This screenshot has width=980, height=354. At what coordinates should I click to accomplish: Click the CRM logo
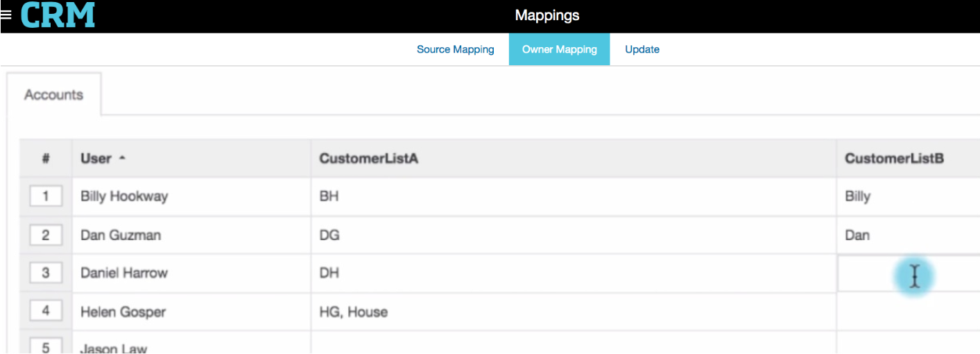coord(58,15)
